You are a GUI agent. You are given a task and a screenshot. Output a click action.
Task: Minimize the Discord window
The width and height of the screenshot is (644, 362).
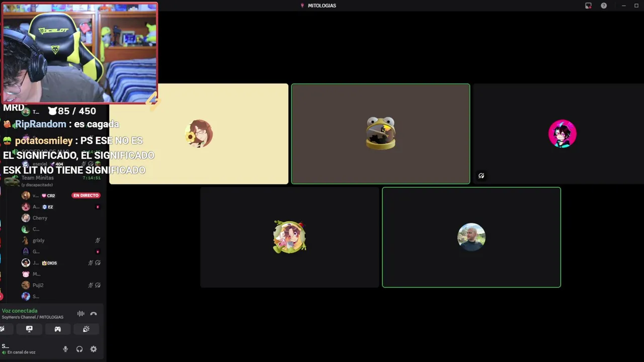(x=623, y=6)
